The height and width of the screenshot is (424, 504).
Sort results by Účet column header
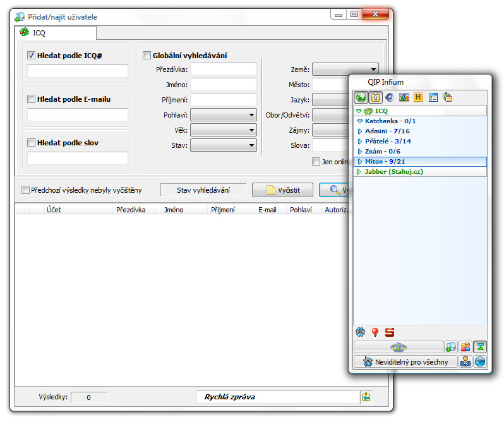click(x=78, y=210)
